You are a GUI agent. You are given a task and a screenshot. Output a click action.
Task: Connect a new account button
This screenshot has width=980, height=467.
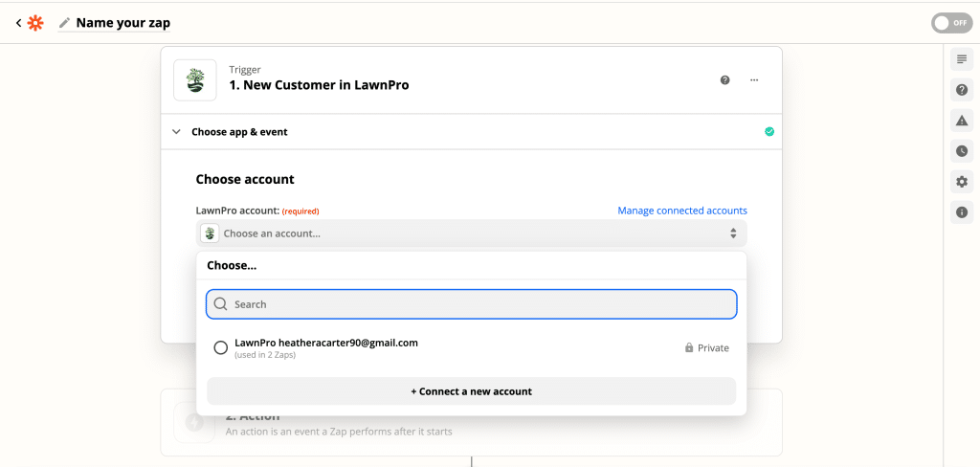471,391
